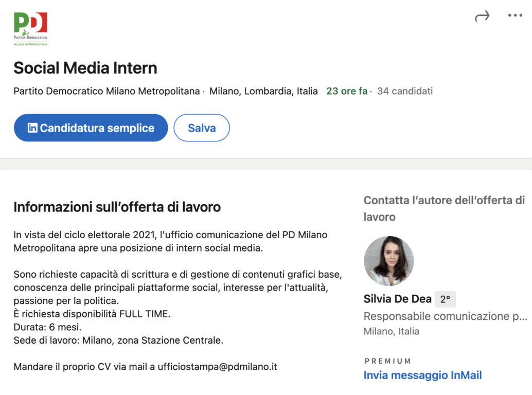This screenshot has width=532, height=395.
Task: Click Milano, Lombardia, Italia location text
Action: click(x=263, y=91)
